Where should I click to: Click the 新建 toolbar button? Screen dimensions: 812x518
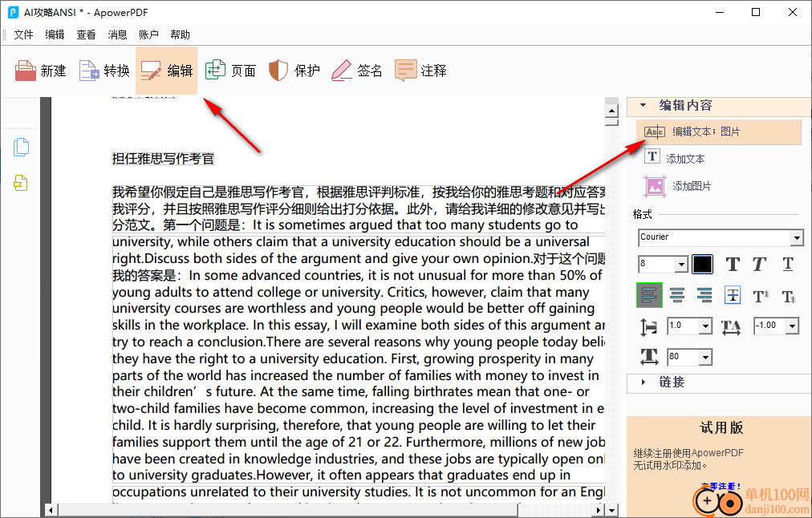(x=40, y=71)
